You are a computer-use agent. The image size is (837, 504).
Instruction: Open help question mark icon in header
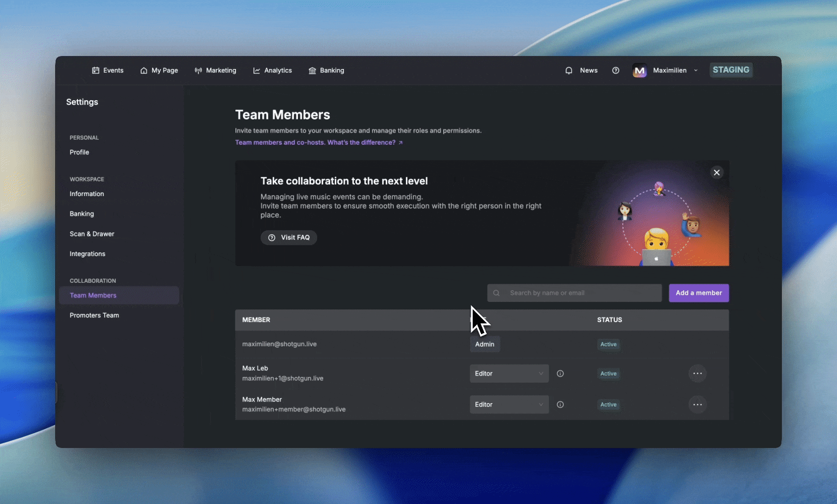pyautogui.click(x=616, y=70)
